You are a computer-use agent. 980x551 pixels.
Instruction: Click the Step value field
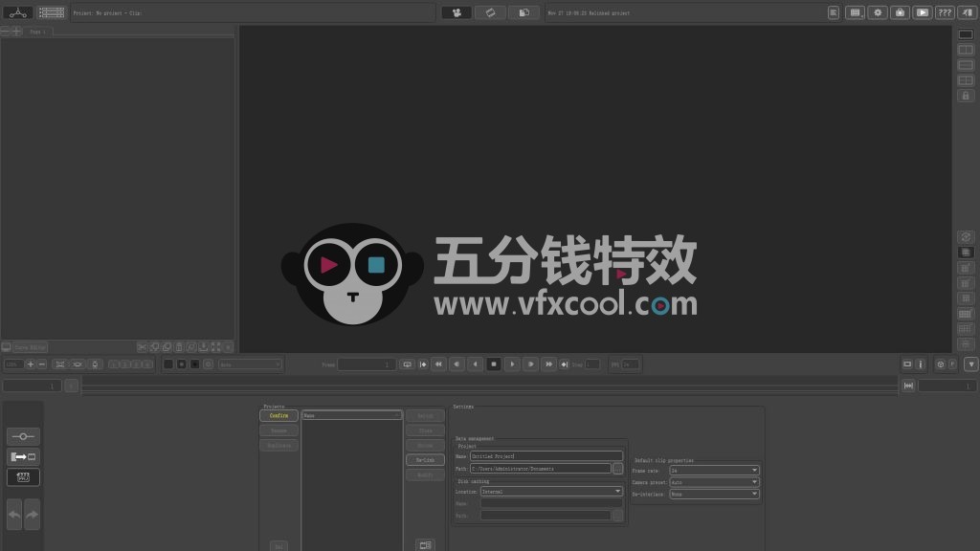(591, 364)
